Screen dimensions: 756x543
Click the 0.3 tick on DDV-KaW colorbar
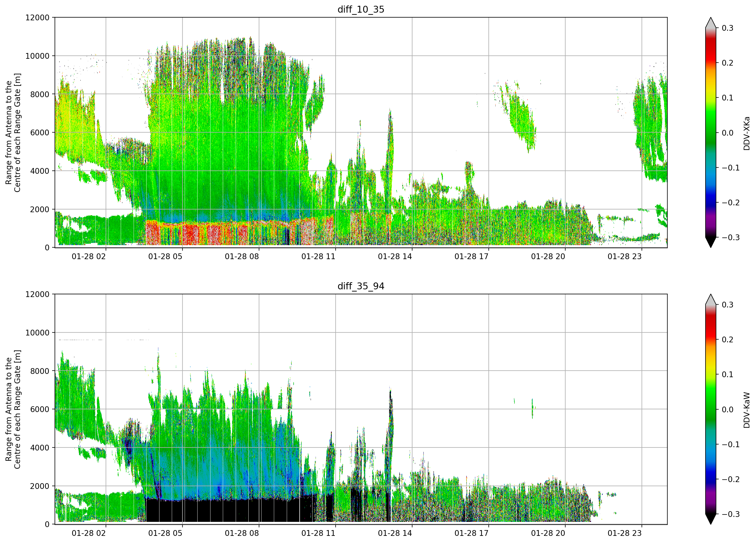[727, 305]
